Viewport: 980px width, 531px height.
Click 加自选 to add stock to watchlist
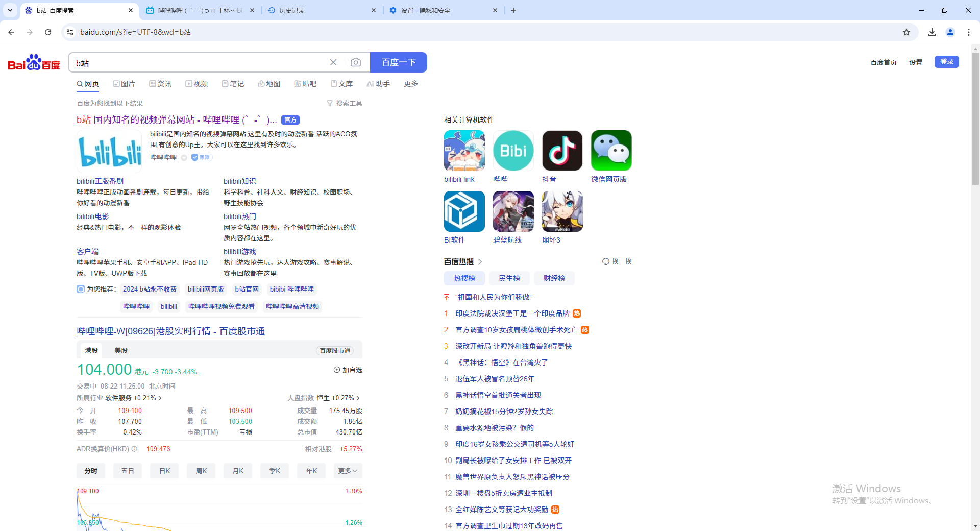click(x=348, y=370)
